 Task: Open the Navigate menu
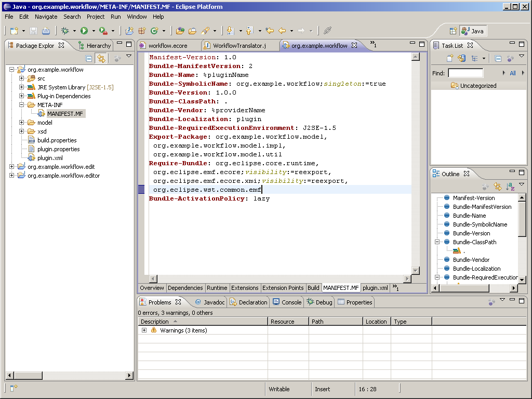click(x=46, y=17)
